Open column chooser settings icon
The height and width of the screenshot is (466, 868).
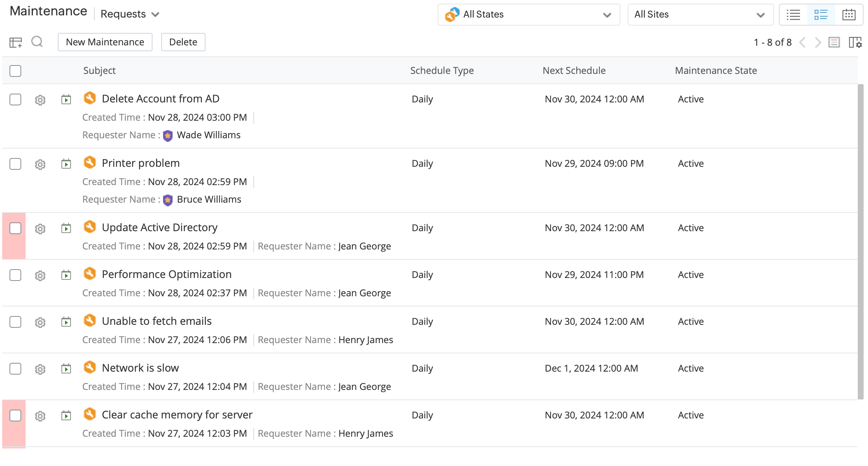click(855, 42)
